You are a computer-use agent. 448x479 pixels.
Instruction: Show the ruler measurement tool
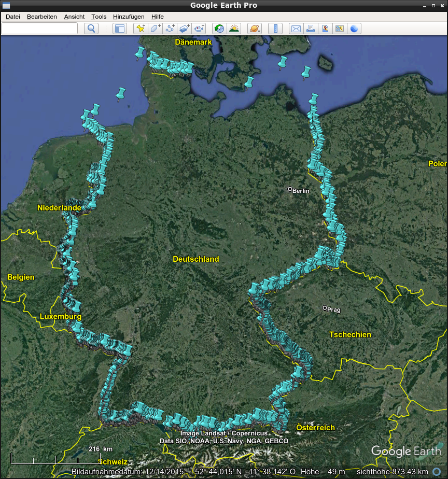point(275,29)
